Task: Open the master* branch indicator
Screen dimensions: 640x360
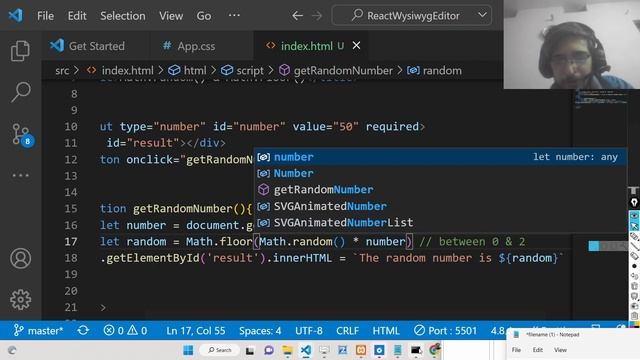Action: 38,330
